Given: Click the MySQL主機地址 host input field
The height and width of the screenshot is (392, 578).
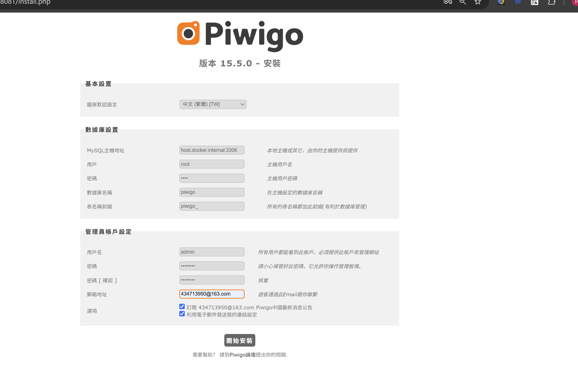Looking at the screenshot, I should click(212, 150).
